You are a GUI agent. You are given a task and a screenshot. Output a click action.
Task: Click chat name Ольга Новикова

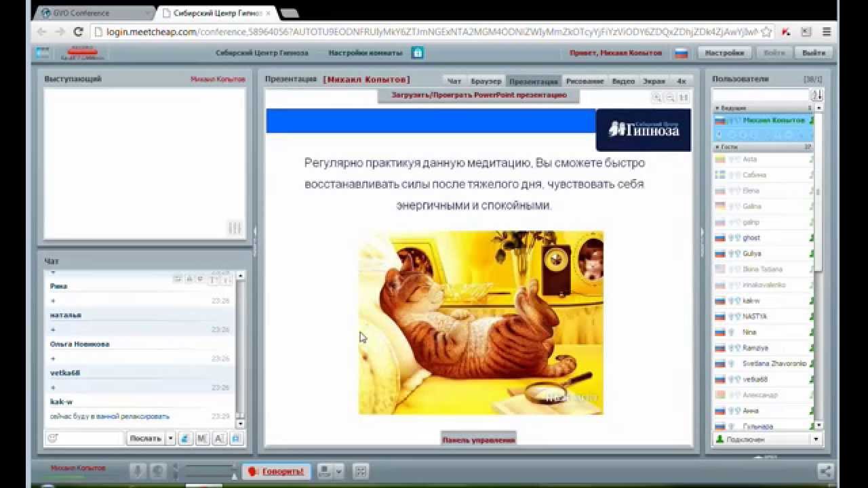point(79,344)
